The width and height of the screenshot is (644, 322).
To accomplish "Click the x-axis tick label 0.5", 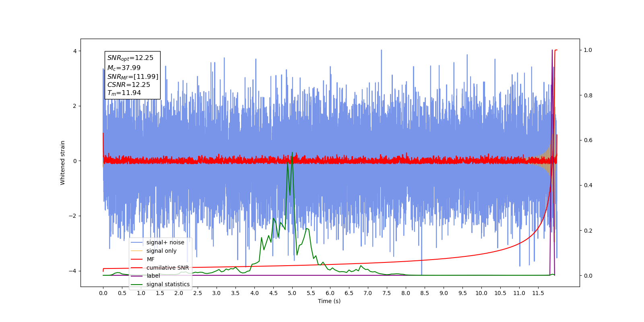I will pos(122,293).
